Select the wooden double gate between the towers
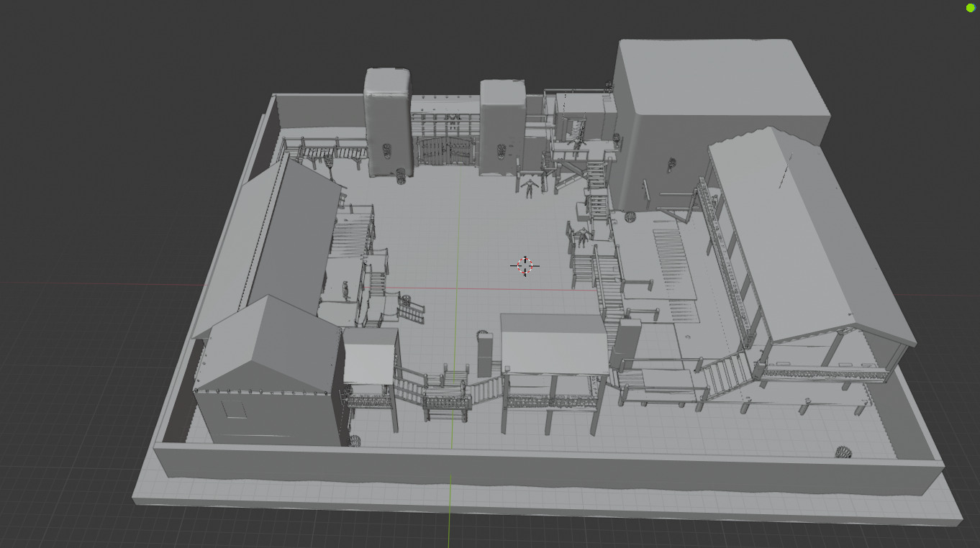Viewport: 980px width, 548px height. (x=447, y=152)
